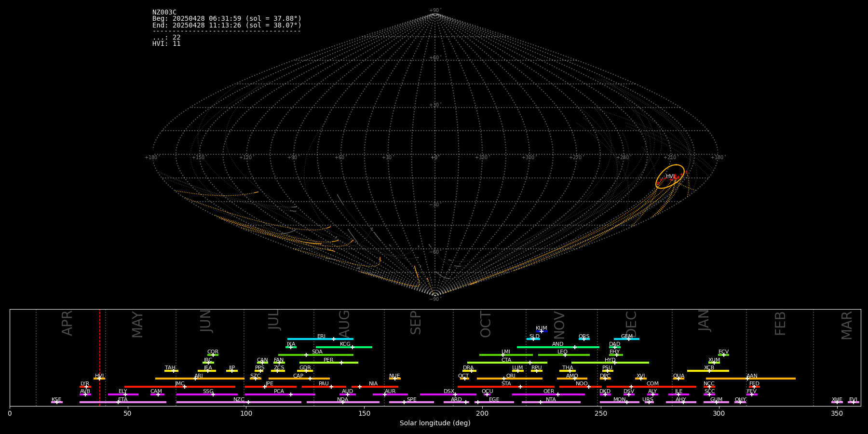The height and width of the screenshot is (434, 868).
Task: Click the NTA shower label
Action: click(x=551, y=400)
